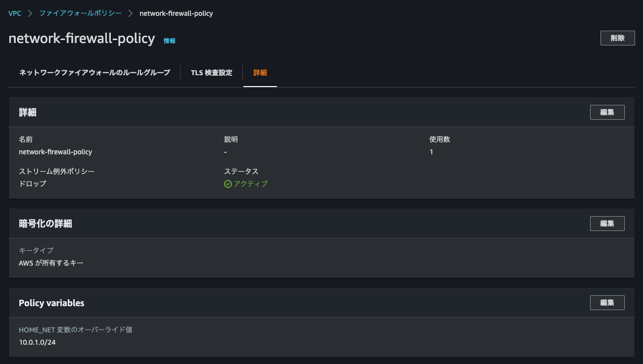The height and width of the screenshot is (364, 643).
Task: Edit the 暗号化の詳細 section
Action: (x=607, y=224)
